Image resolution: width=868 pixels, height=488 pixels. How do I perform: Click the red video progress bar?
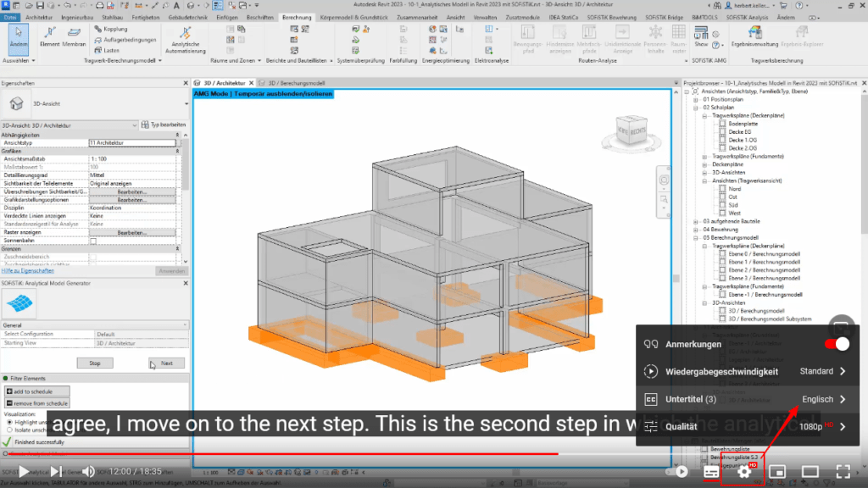339,452
